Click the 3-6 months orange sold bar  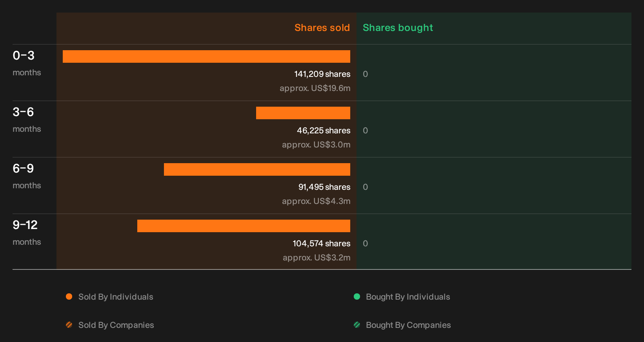303,113
